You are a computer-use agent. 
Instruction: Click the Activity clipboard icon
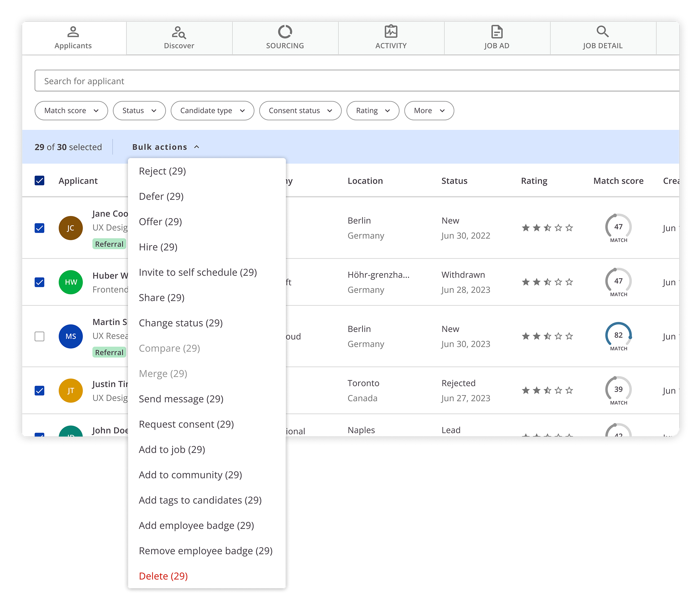(391, 31)
